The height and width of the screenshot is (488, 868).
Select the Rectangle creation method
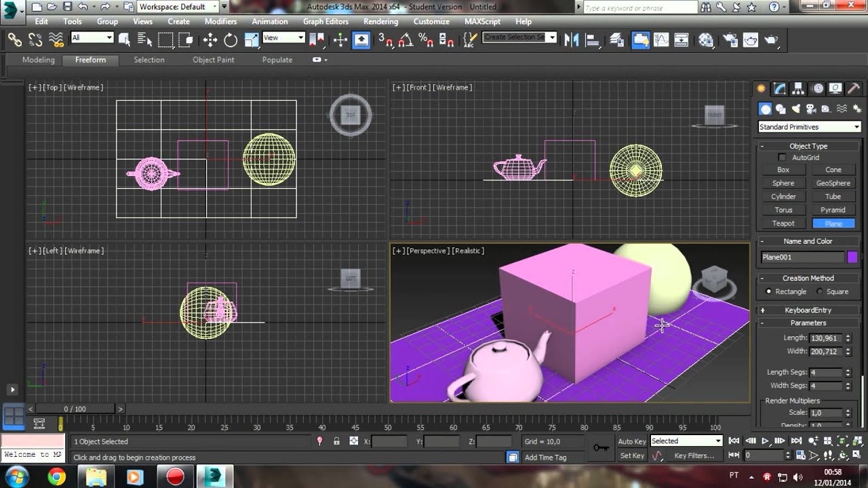tap(768, 291)
